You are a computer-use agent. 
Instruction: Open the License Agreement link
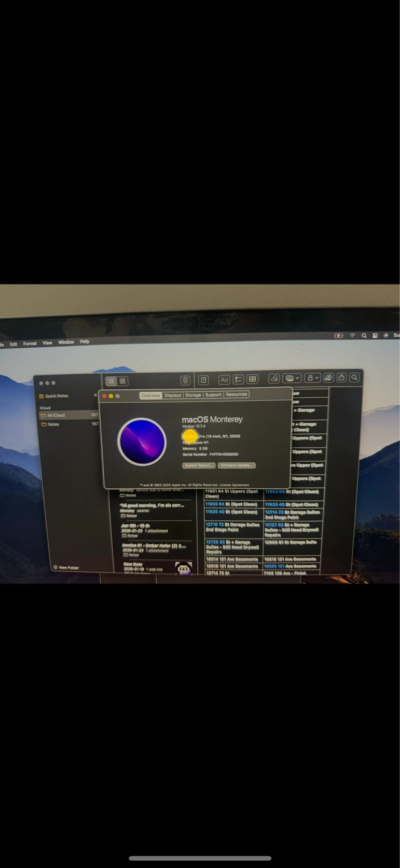(x=234, y=485)
